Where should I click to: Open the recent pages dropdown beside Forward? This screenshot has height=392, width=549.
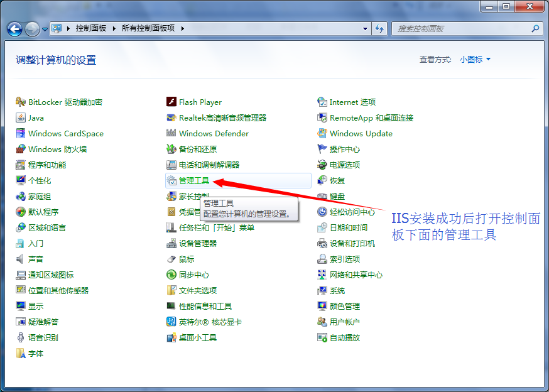[45, 30]
